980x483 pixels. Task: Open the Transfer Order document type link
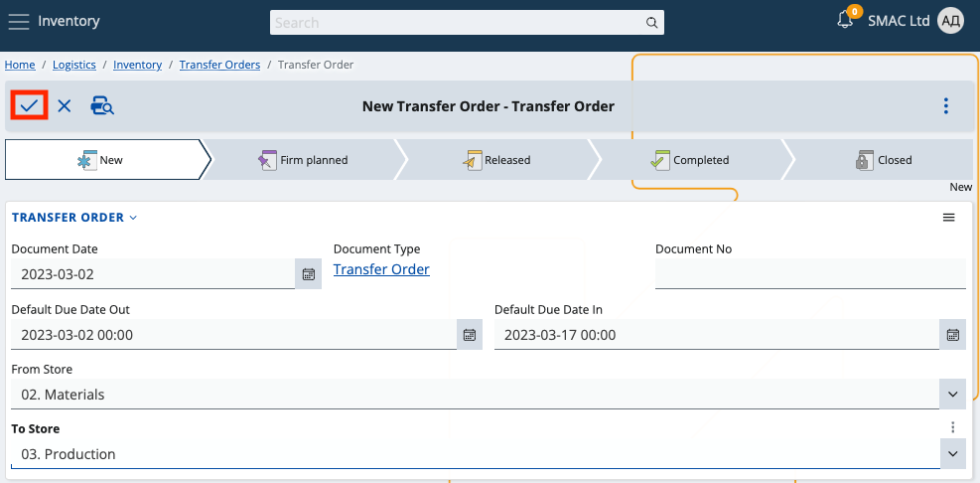pos(381,269)
